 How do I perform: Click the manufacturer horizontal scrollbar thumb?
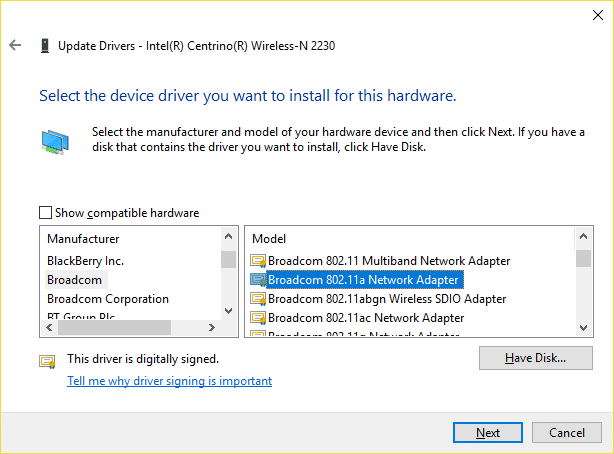pyautogui.click(x=114, y=327)
